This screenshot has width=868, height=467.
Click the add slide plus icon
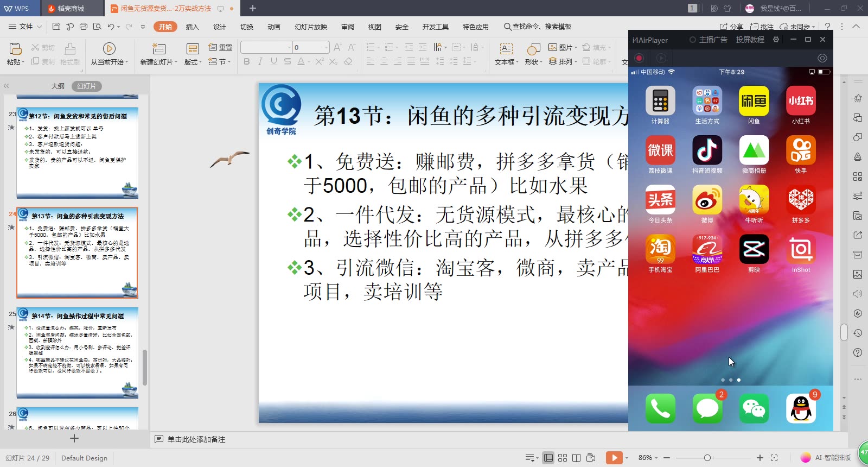[x=74, y=438]
